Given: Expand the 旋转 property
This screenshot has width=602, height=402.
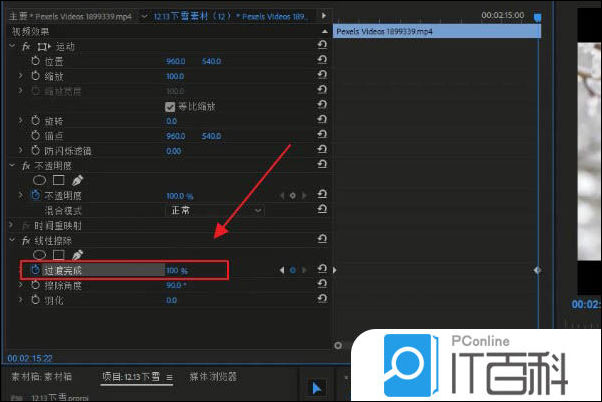Looking at the screenshot, I should pos(20,121).
